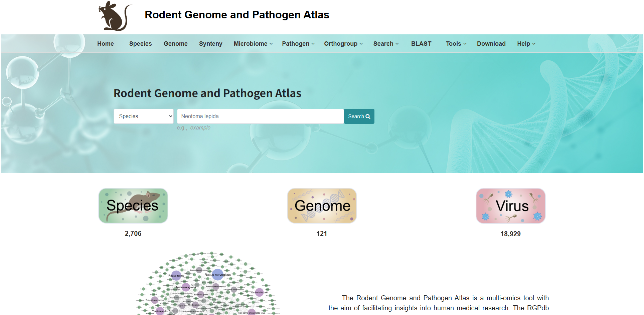Open the Synteny page
Screen dimensions: 644x315
(x=211, y=44)
